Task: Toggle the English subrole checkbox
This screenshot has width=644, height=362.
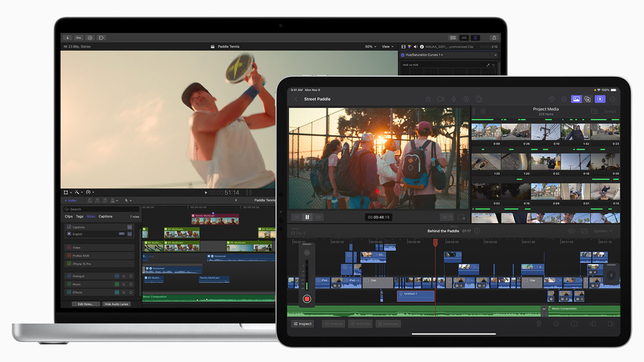Action: tap(69, 234)
